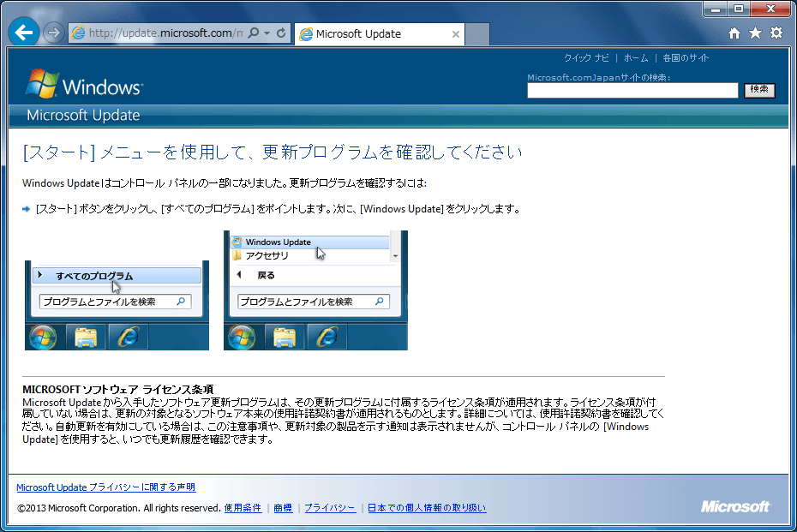Click the ホーム header link
The image size is (797, 532).
[x=636, y=58]
